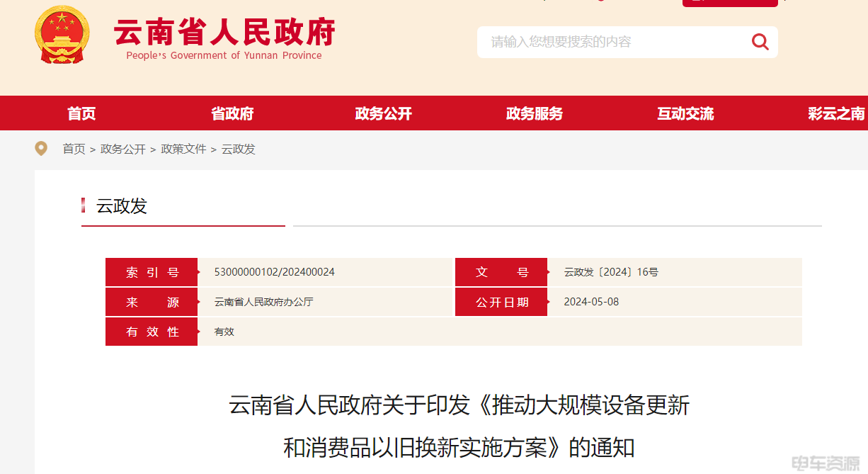Open the 彩云之南 navigation menu item
The image size is (868, 474).
coord(837,113)
